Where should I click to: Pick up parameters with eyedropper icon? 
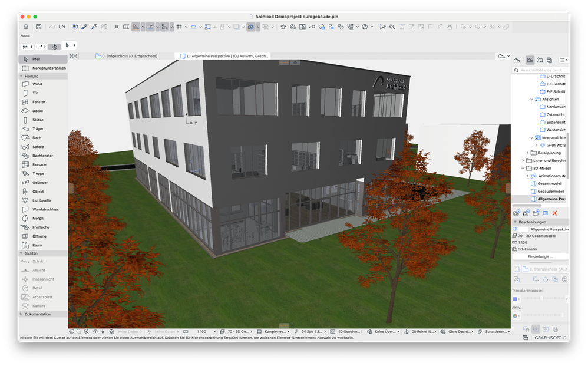(84, 27)
